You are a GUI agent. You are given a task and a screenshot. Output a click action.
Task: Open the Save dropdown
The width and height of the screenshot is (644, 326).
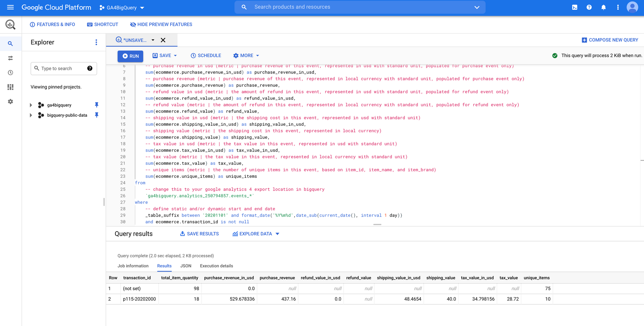(x=165, y=55)
